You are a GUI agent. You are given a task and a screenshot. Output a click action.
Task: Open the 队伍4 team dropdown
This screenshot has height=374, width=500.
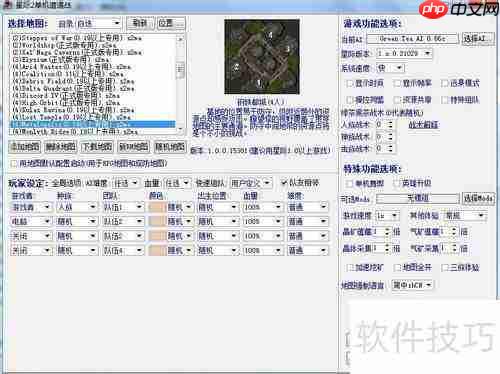pyautogui.click(x=122, y=250)
